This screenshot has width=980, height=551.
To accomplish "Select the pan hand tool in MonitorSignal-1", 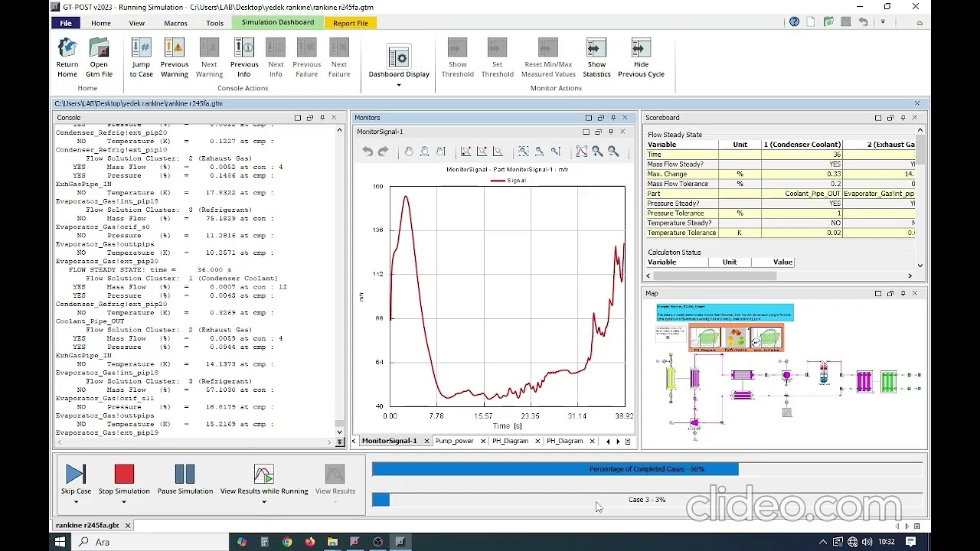I will tap(409, 152).
